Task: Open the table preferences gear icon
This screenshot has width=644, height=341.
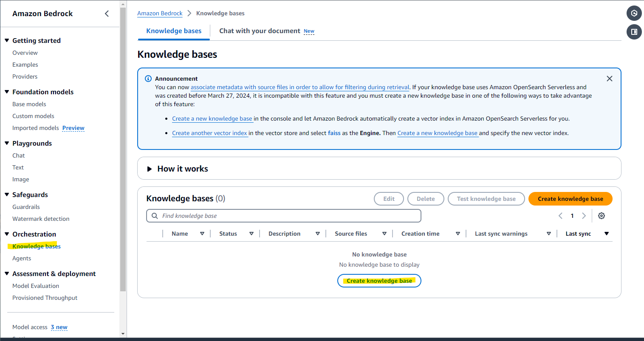Action: click(x=601, y=216)
